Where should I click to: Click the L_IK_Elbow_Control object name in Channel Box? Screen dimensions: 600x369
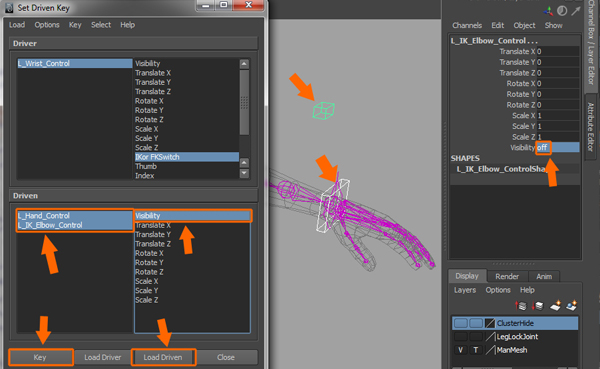[x=494, y=41]
